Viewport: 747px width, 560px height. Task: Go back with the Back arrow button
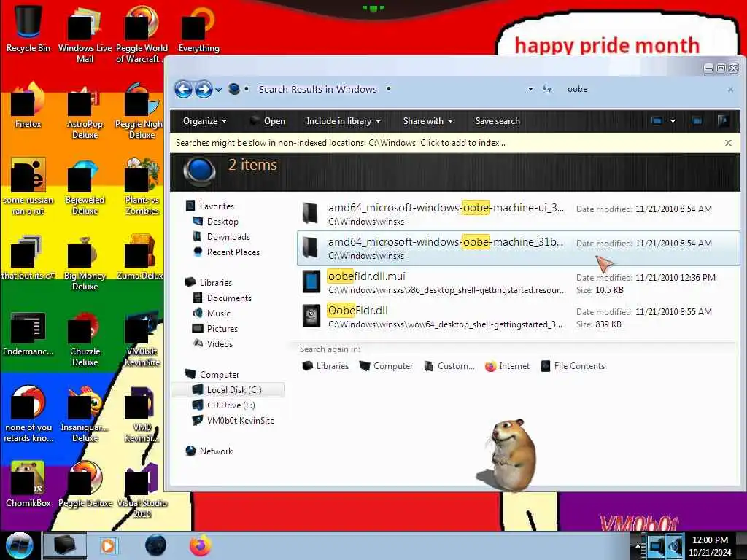click(x=183, y=89)
